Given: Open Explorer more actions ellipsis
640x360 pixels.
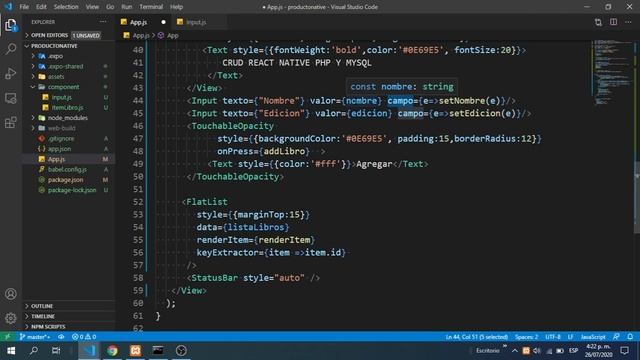Looking at the screenshot, I should (103, 22).
